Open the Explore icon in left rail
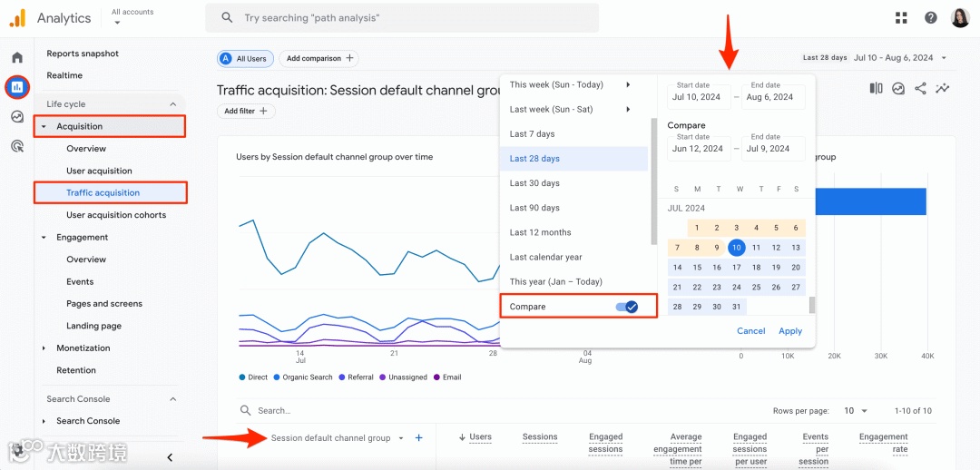 [x=17, y=116]
